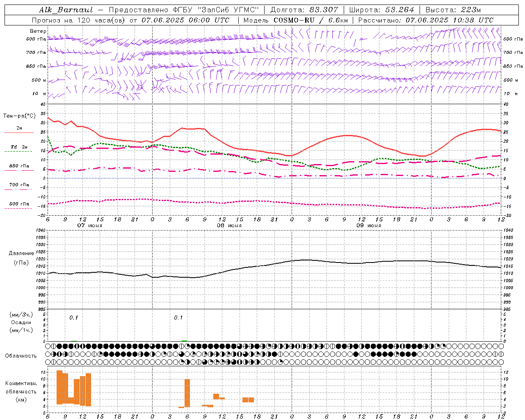Screen dimensions: 525x420
Task: Click the green dashed line sample under Td 2м
Action: (x=18, y=151)
